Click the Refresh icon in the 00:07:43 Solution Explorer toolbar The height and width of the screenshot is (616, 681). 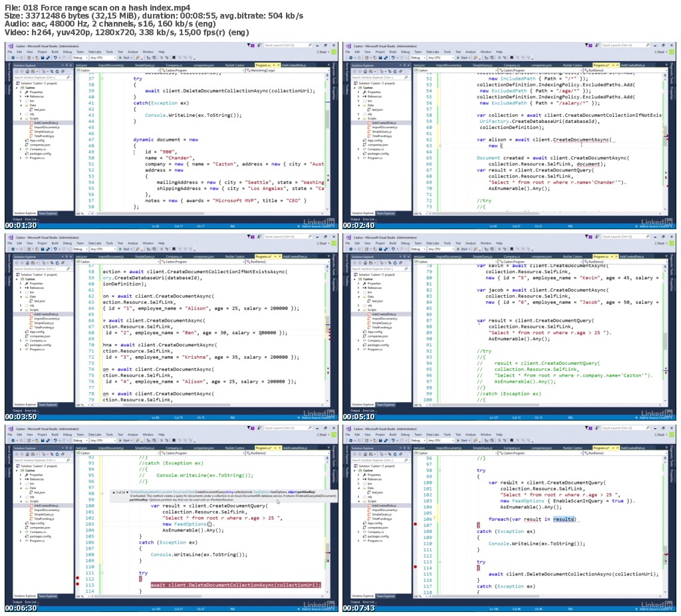click(x=395, y=454)
